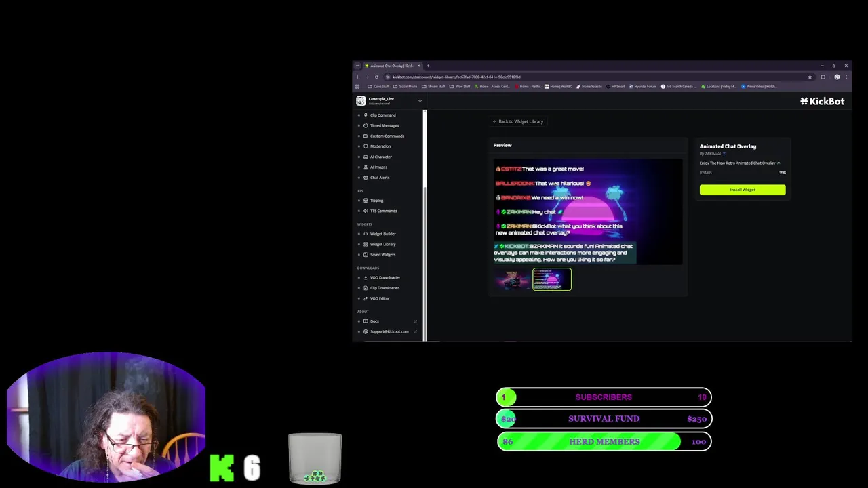
Task: Open Chat Alerts in the sidebar
Action: coord(379,178)
